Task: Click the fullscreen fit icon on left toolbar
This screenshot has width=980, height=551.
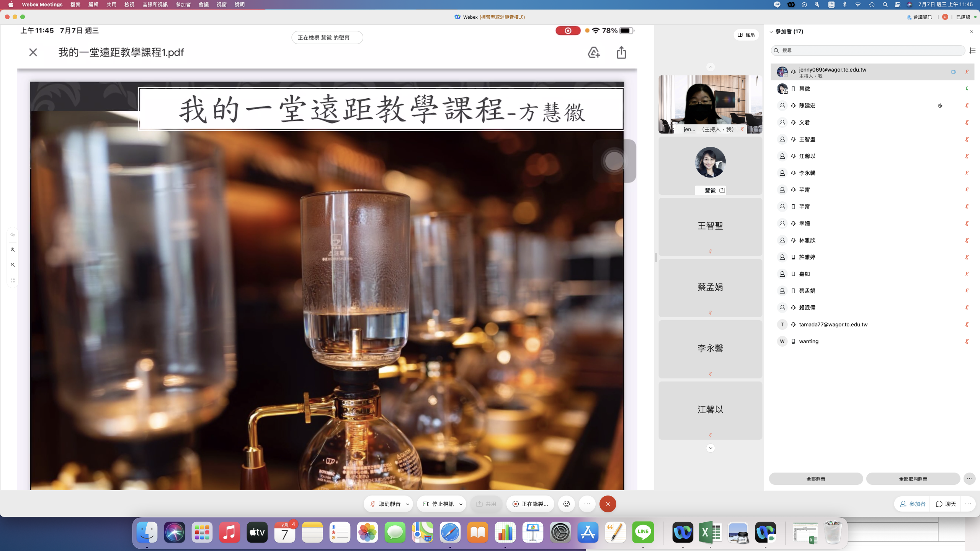Action: [x=13, y=280]
